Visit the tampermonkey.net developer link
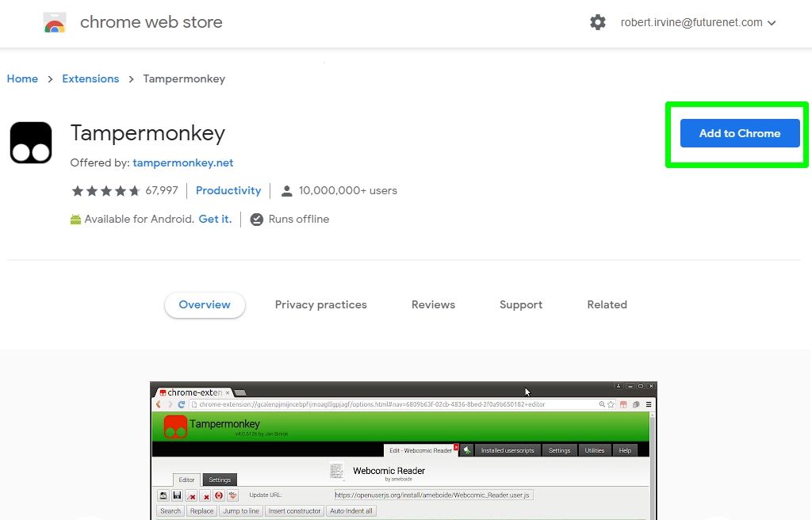Screen dimensions: 812x520 click(183, 162)
